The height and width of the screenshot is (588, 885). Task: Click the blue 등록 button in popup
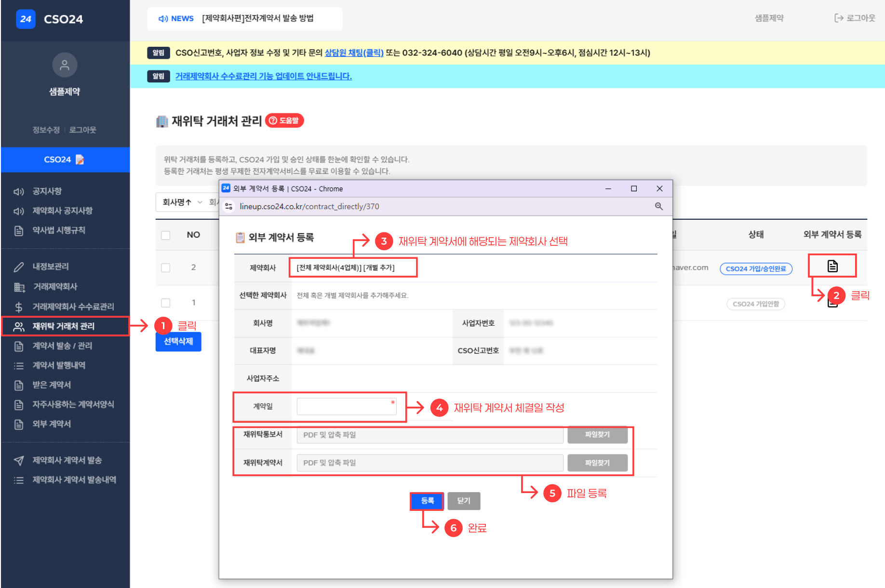pyautogui.click(x=427, y=501)
